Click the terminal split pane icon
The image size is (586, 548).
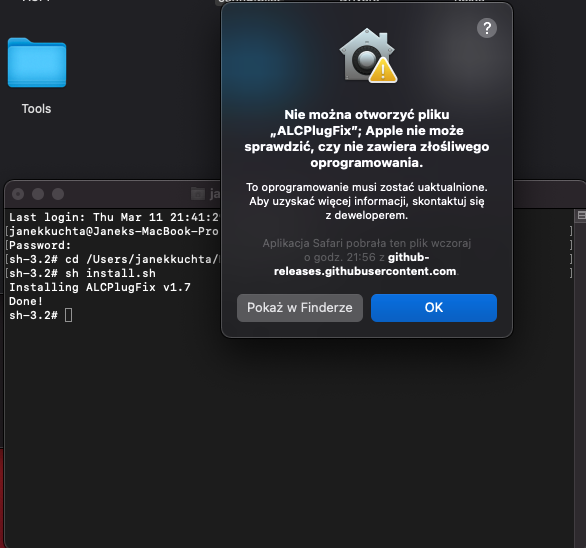[x=581, y=216]
